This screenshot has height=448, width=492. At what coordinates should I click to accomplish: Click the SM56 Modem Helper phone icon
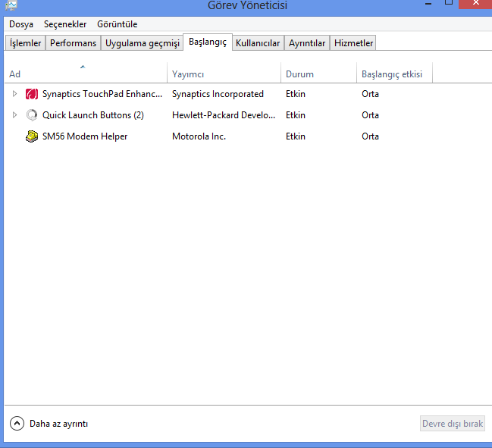click(32, 136)
